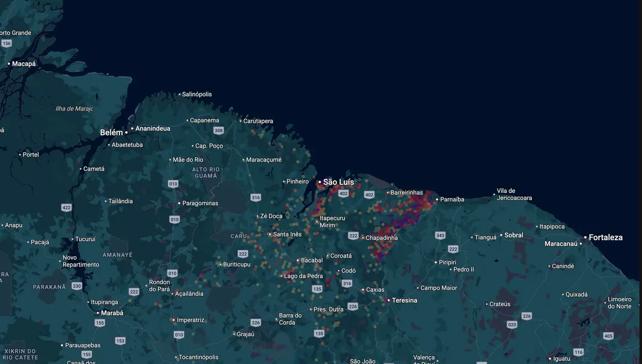Click the Sobral label
642x364 pixels.
pyautogui.click(x=514, y=235)
